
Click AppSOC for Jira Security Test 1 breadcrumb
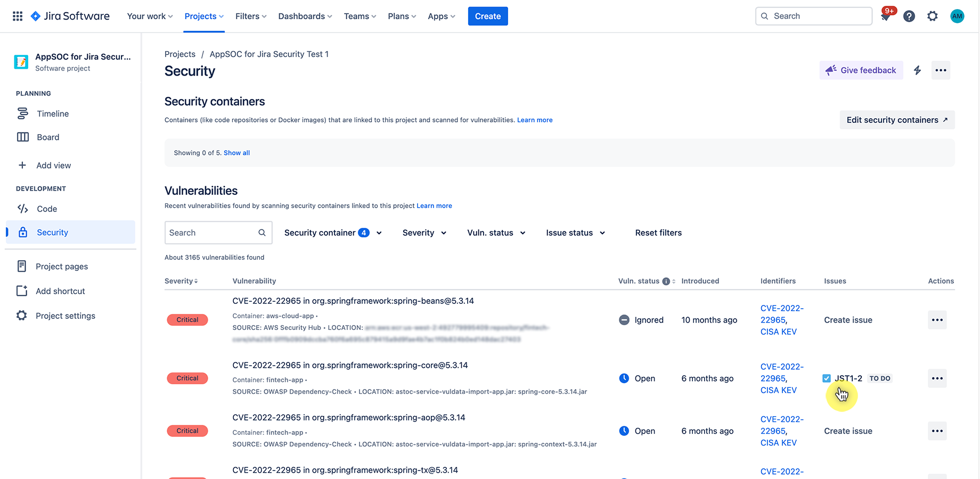(269, 54)
